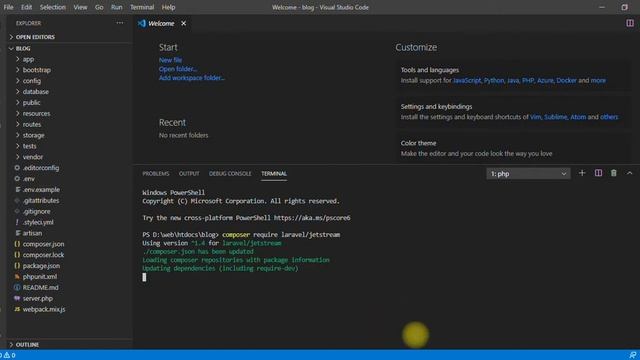Open the Edit menu

click(26, 7)
